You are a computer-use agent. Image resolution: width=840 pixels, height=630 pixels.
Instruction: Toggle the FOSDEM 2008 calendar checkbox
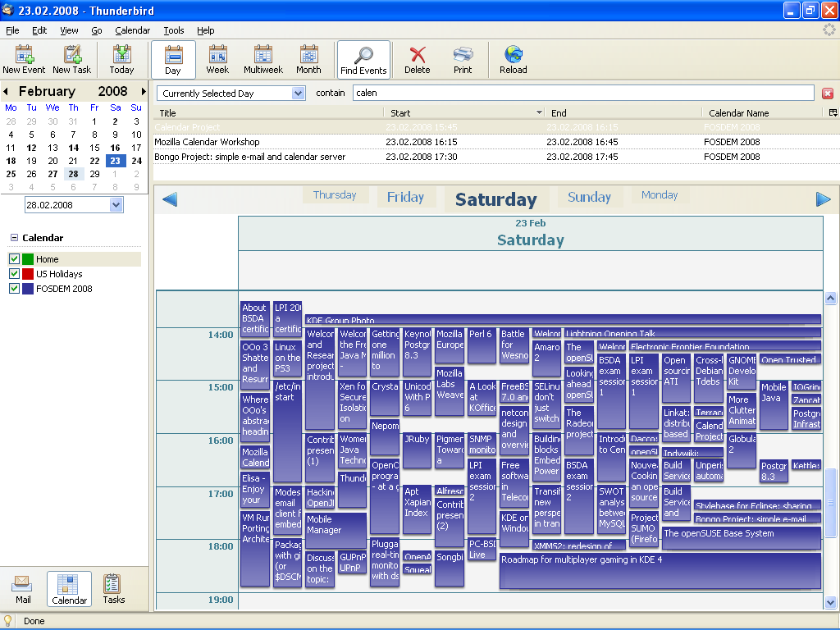click(15, 288)
